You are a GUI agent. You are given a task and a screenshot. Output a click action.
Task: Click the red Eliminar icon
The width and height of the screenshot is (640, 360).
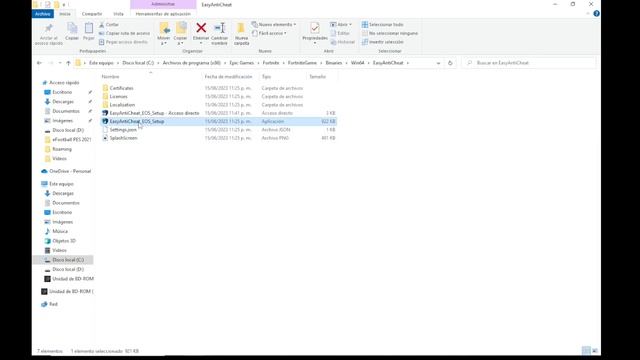201,28
